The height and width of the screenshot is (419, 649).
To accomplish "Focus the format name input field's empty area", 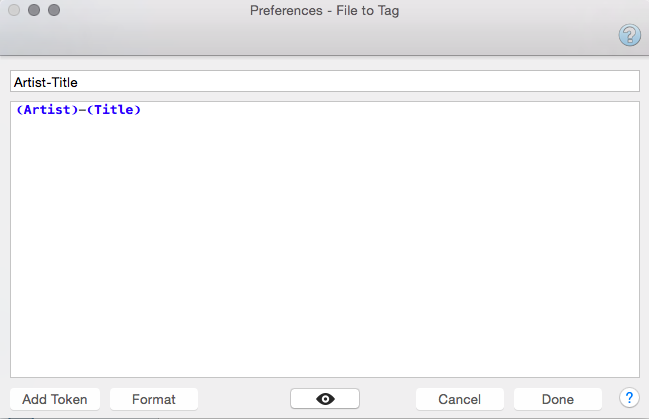I will pos(350,82).
